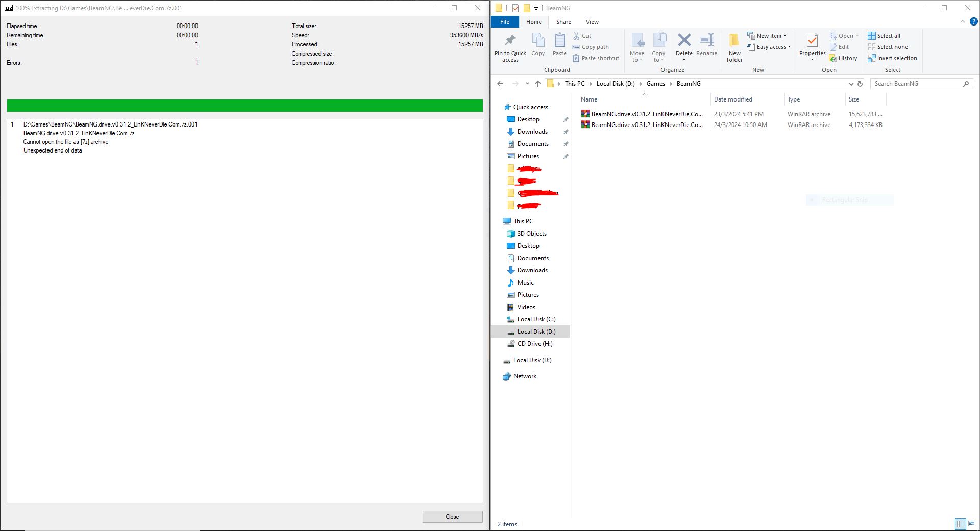
Task: Click the Copy path button
Action: 591,47
